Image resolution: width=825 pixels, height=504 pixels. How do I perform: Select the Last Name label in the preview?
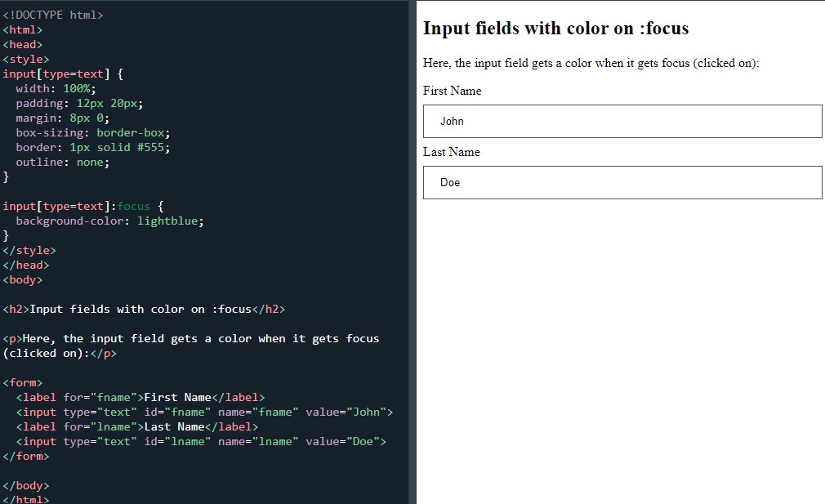tap(451, 152)
